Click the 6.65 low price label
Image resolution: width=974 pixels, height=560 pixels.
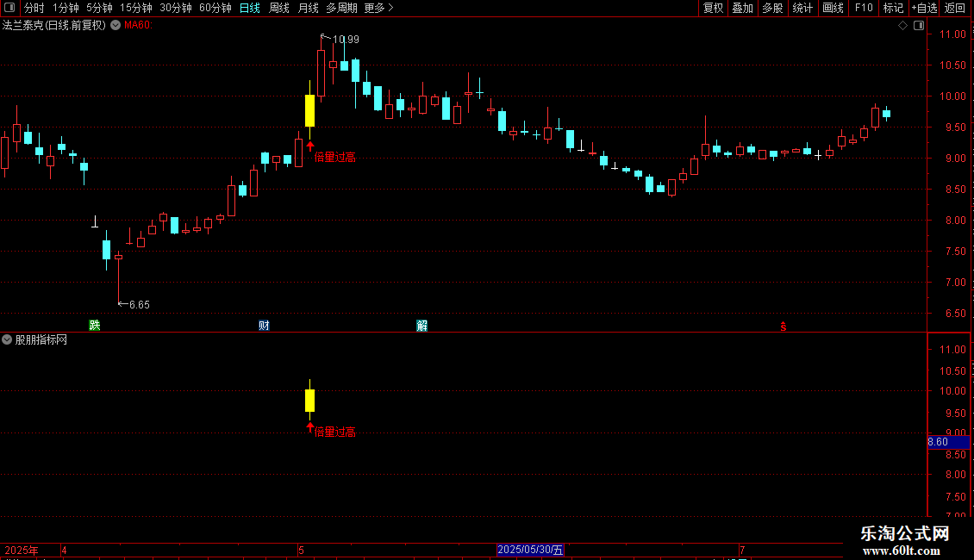(139, 305)
